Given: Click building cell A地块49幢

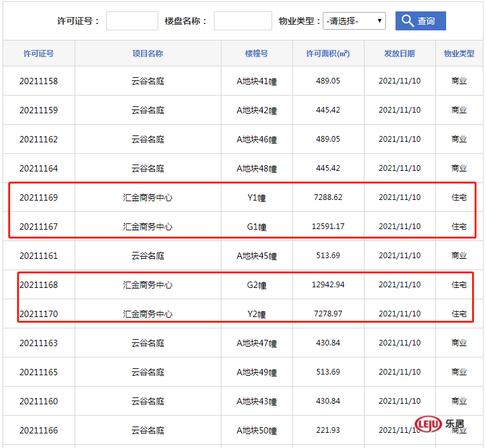Looking at the screenshot, I should point(257,373).
